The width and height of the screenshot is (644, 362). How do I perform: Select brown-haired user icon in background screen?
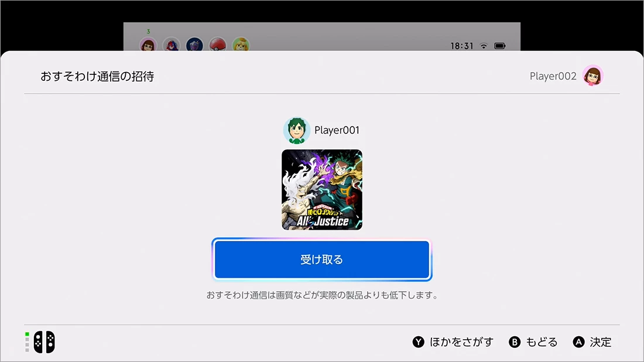pos(148,45)
